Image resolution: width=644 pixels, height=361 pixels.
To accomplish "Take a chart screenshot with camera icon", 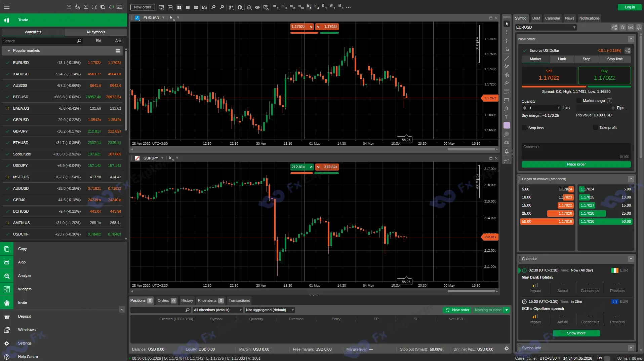I will 507,143.
